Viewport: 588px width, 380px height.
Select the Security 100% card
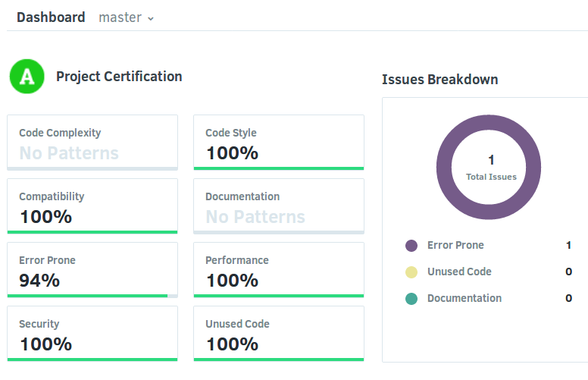pos(92,334)
